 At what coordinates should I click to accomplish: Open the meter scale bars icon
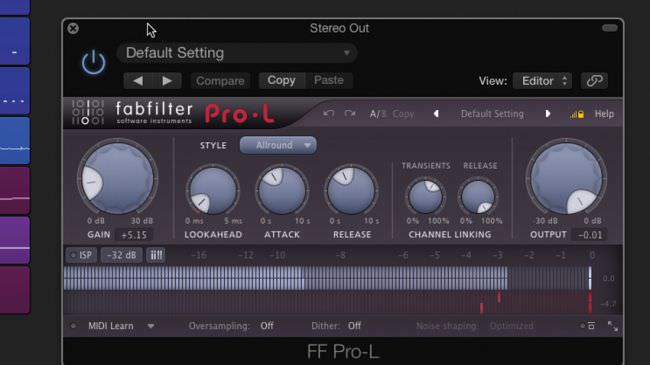[156, 255]
